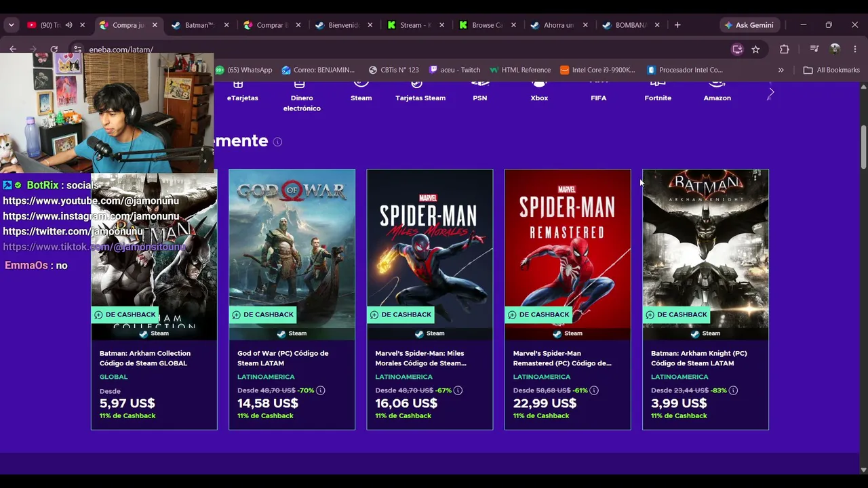Open the tab search dropdown

click(11, 25)
